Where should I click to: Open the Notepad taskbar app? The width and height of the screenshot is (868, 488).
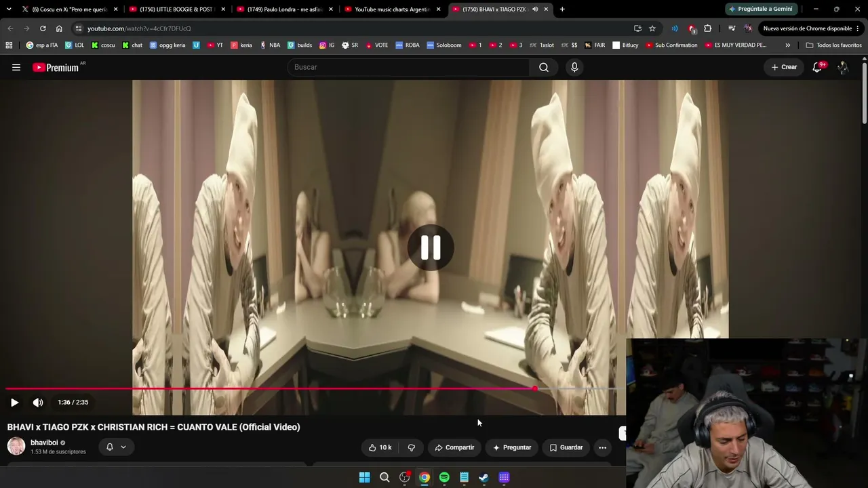tap(464, 477)
